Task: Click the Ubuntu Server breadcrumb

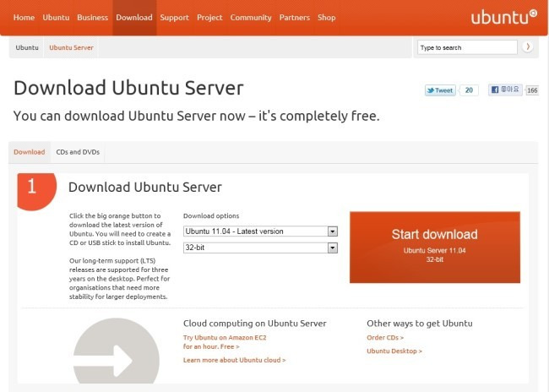Action: 72,47
